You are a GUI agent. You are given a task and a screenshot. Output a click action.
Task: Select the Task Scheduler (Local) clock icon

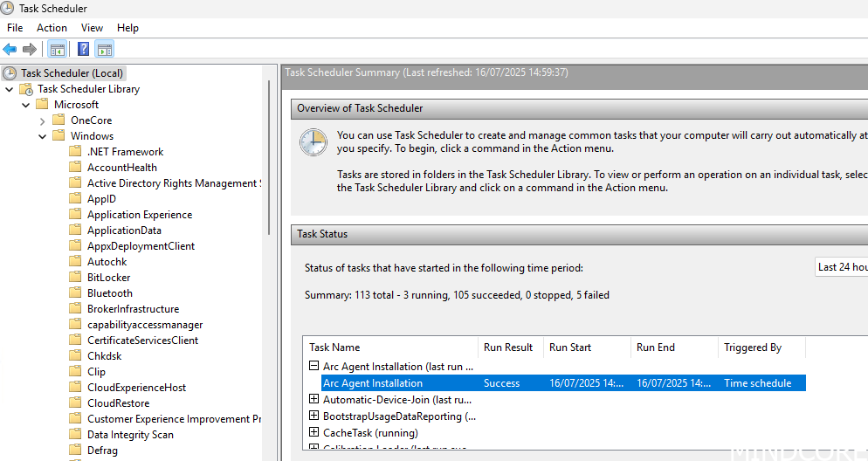click(x=10, y=73)
